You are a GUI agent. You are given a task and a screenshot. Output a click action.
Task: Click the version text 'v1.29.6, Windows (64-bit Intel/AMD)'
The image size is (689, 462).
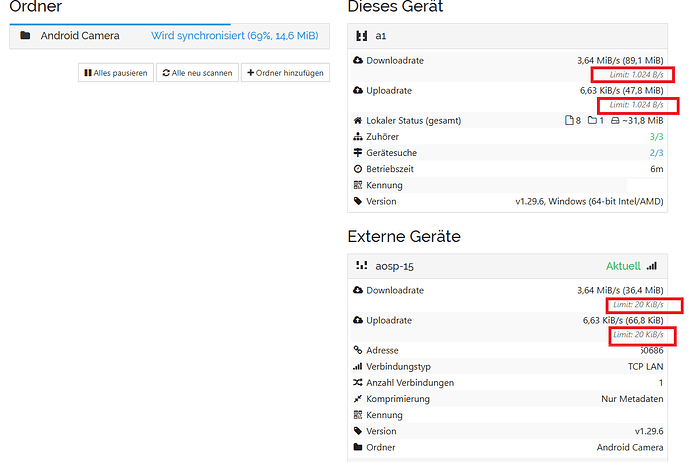pos(589,201)
